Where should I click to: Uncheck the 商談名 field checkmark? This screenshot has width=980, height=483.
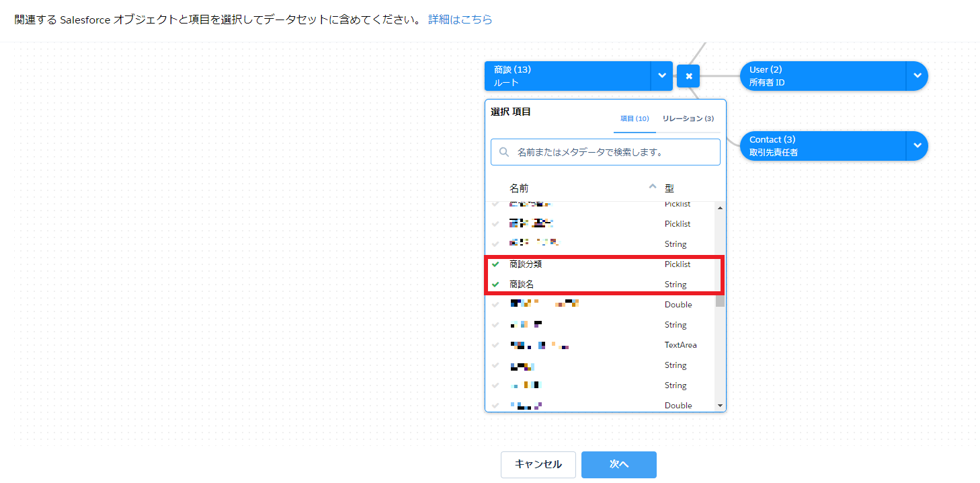(x=496, y=285)
